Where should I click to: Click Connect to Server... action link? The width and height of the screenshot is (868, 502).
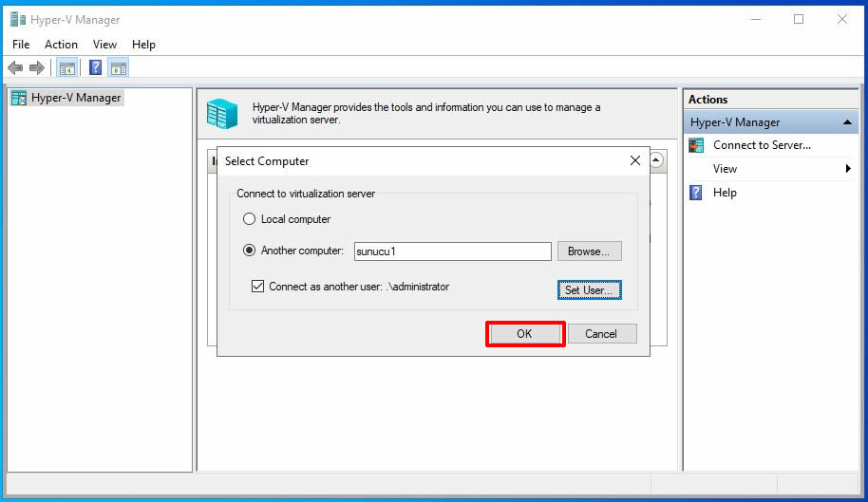click(762, 145)
